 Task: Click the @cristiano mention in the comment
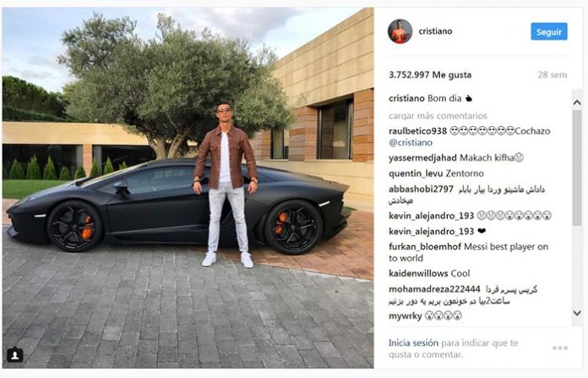coord(411,143)
